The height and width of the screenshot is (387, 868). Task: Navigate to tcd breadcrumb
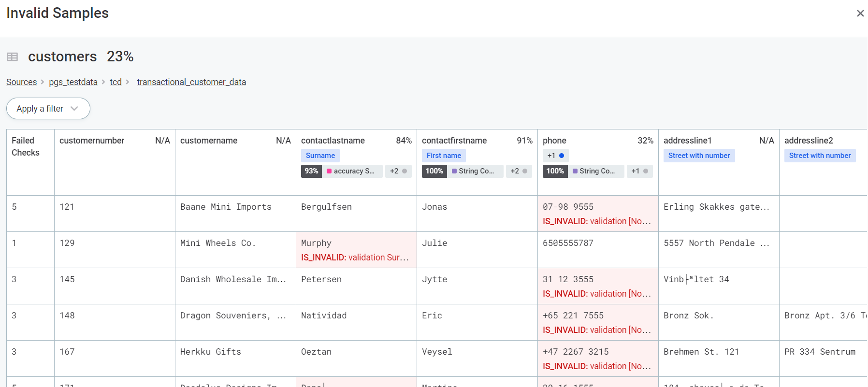tap(116, 82)
